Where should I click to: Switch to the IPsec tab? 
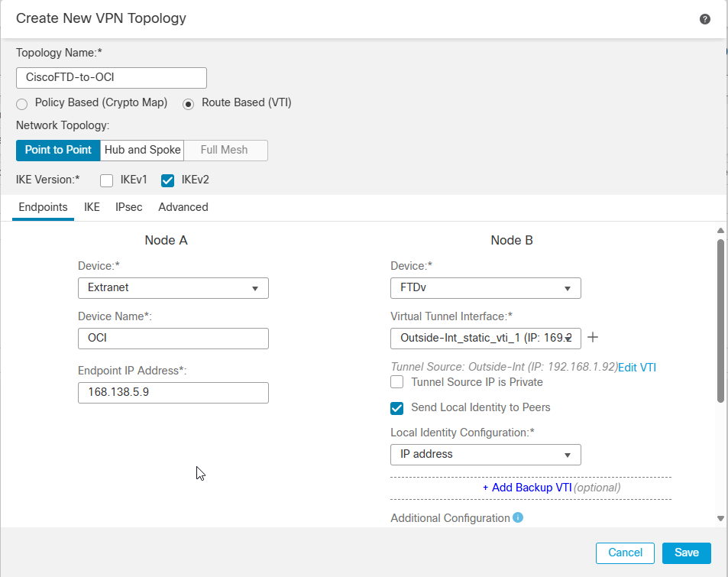(129, 207)
